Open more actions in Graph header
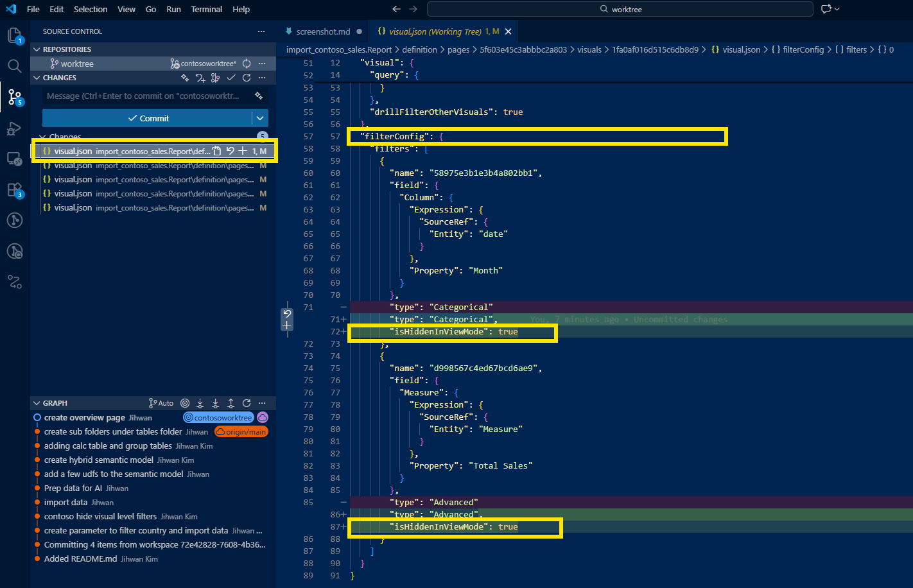 (262, 403)
